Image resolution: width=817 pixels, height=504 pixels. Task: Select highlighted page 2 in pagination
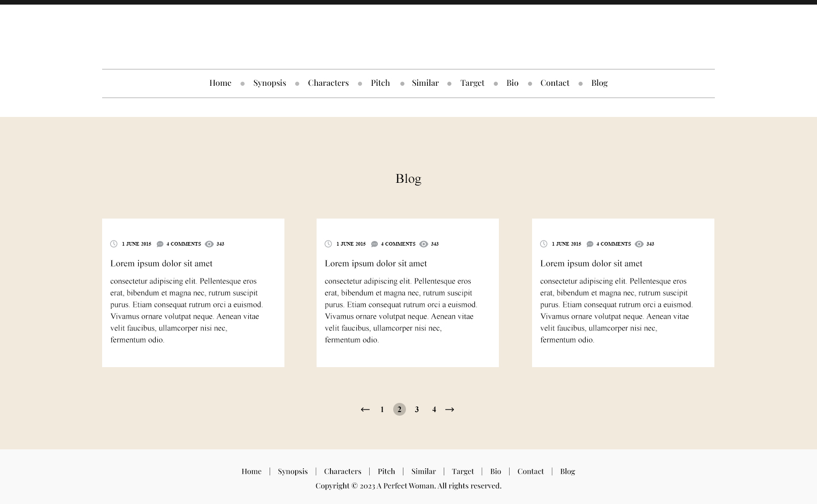pos(399,410)
